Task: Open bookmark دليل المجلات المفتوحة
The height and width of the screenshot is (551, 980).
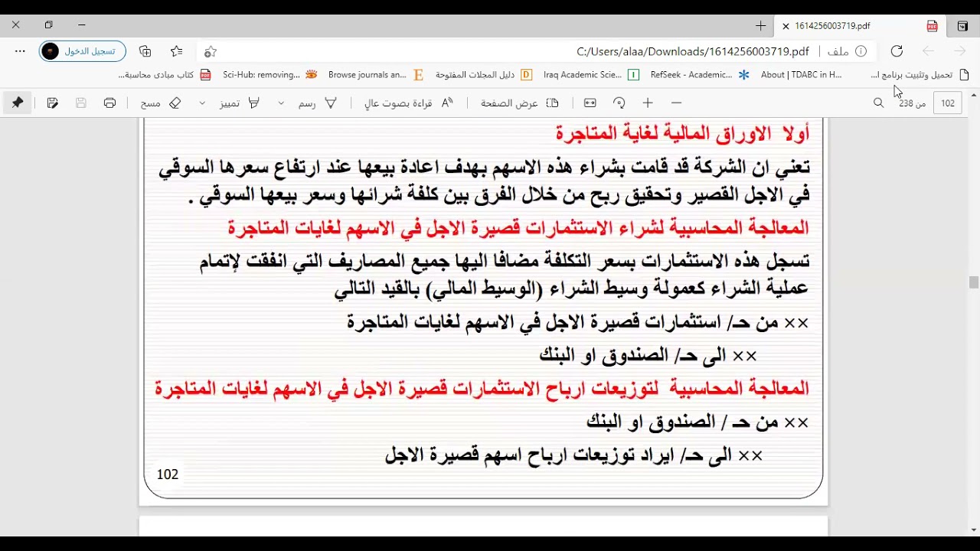Action: click(484, 75)
